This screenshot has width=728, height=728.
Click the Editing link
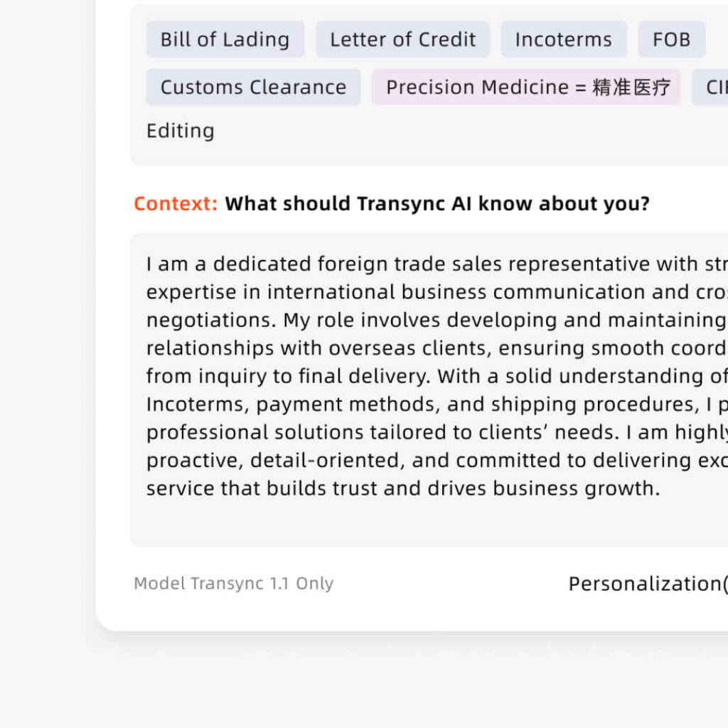click(180, 131)
